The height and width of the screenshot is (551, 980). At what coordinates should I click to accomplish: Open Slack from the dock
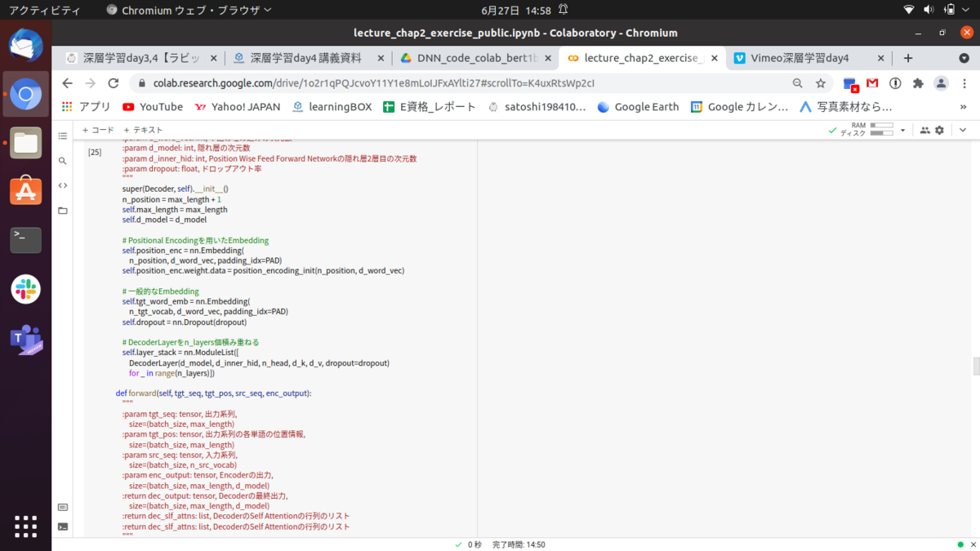pos(25,289)
